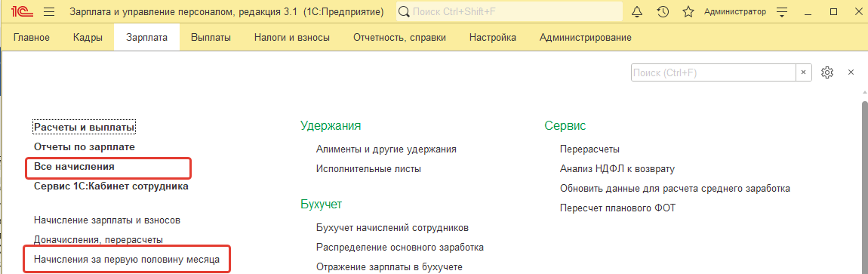Open service settings lines icon next to Администратор
This screenshot has height=274, width=868.
[782, 11]
